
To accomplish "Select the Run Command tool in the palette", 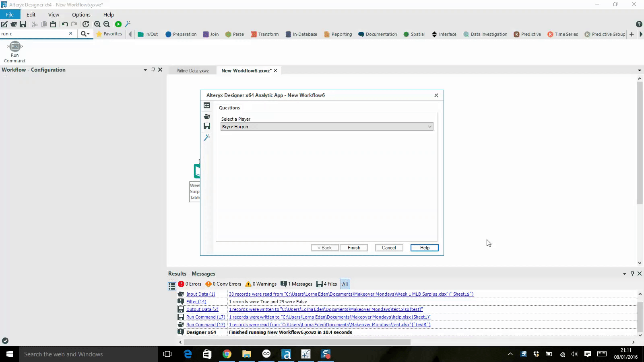I will tap(14, 52).
